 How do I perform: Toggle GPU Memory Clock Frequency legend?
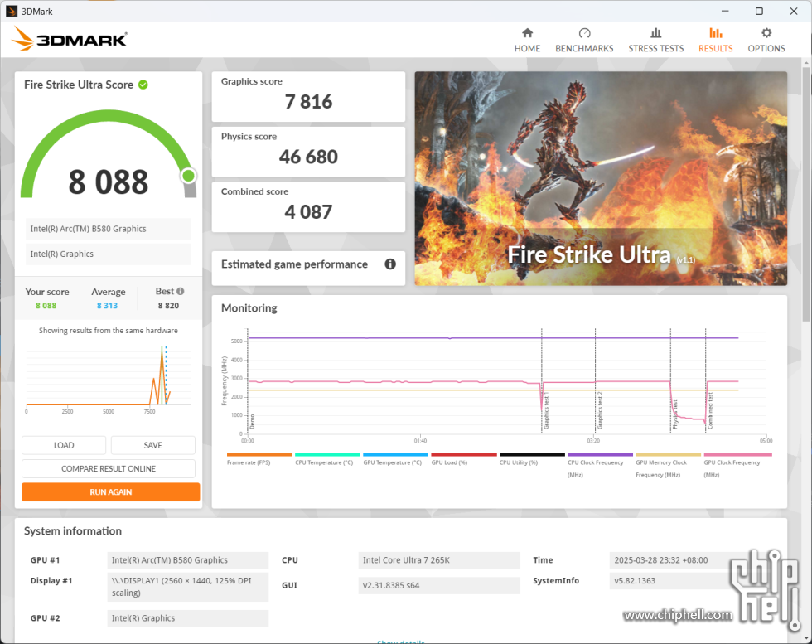pyautogui.click(x=668, y=465)
